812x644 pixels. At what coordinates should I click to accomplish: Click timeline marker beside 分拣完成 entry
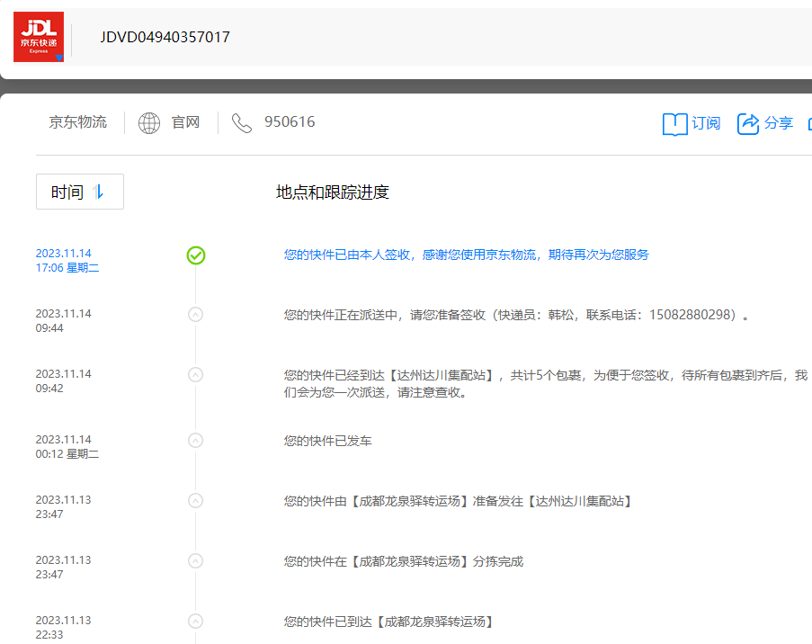195,560
